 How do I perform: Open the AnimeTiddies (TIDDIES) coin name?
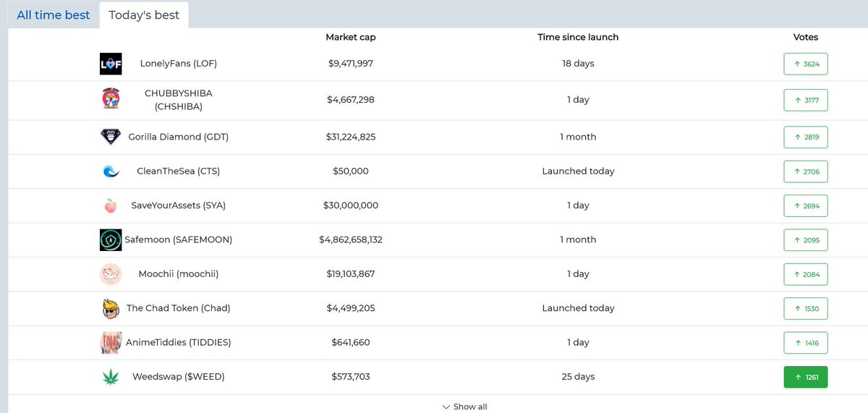point(179,342)
